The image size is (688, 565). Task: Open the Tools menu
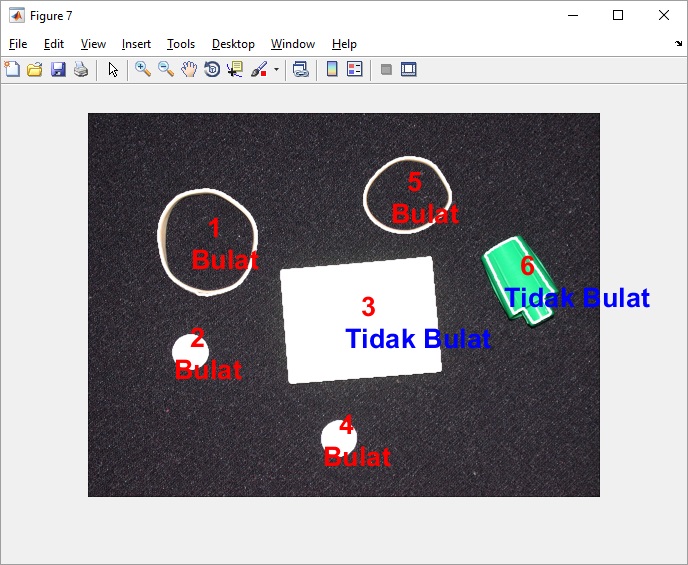pyautogui.click(x=181, y=44)
